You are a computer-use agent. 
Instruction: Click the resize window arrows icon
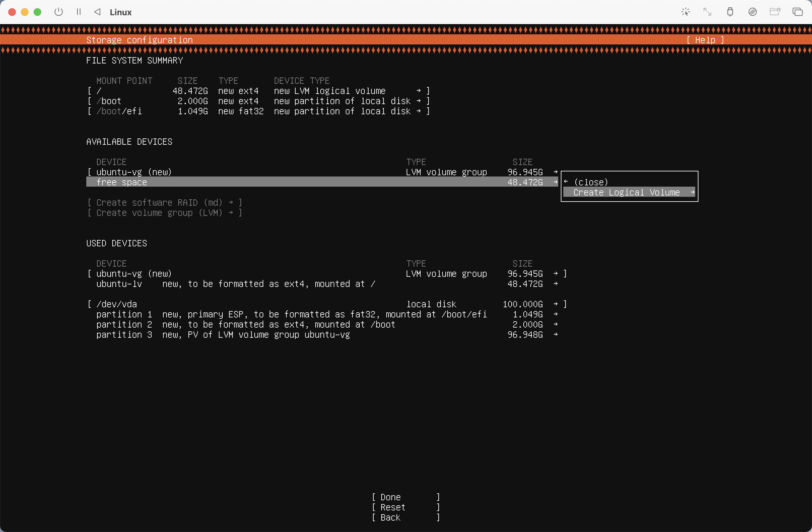tap(707, 12)
